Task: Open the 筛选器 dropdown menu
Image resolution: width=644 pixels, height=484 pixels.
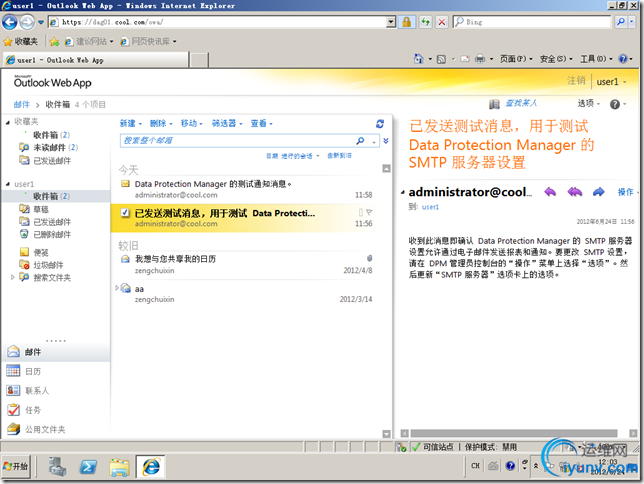Action: (227, 123)
